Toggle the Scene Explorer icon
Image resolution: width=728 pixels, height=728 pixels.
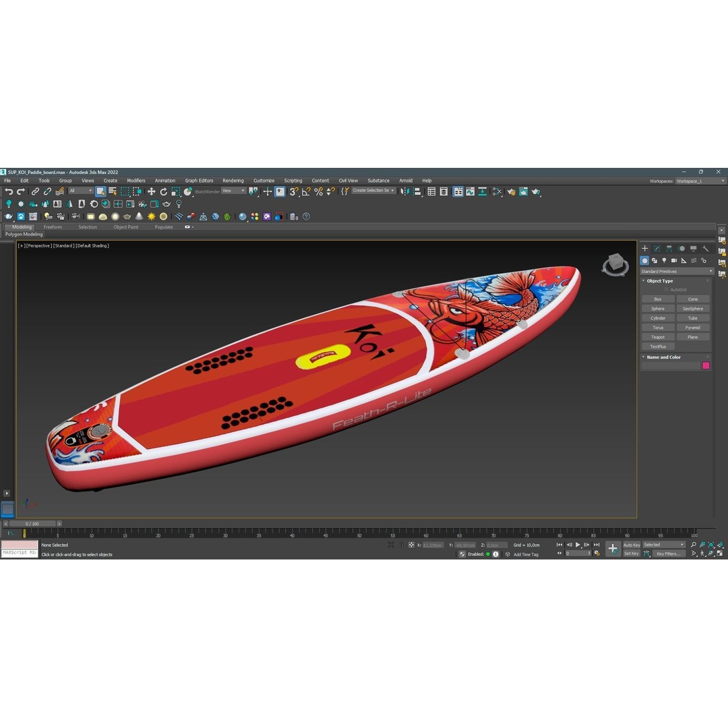[431, 191]
